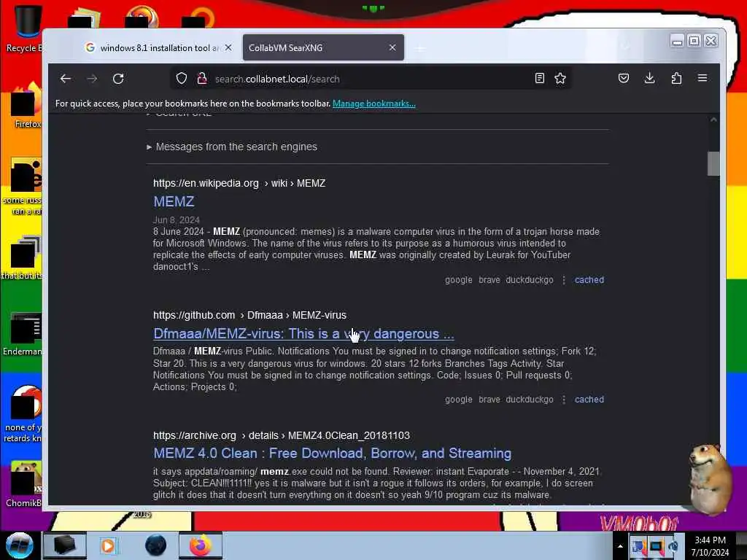Click the insecure connection padlock icon

coord(202,79)
